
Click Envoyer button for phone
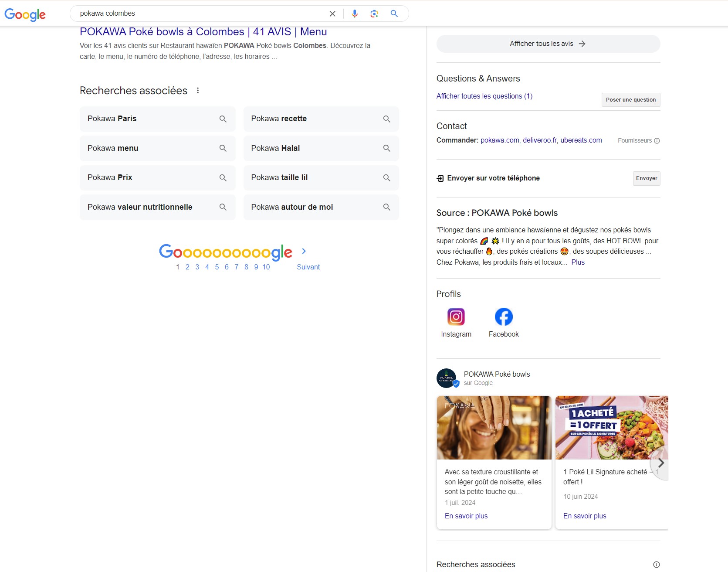click(x=647, y=178)
